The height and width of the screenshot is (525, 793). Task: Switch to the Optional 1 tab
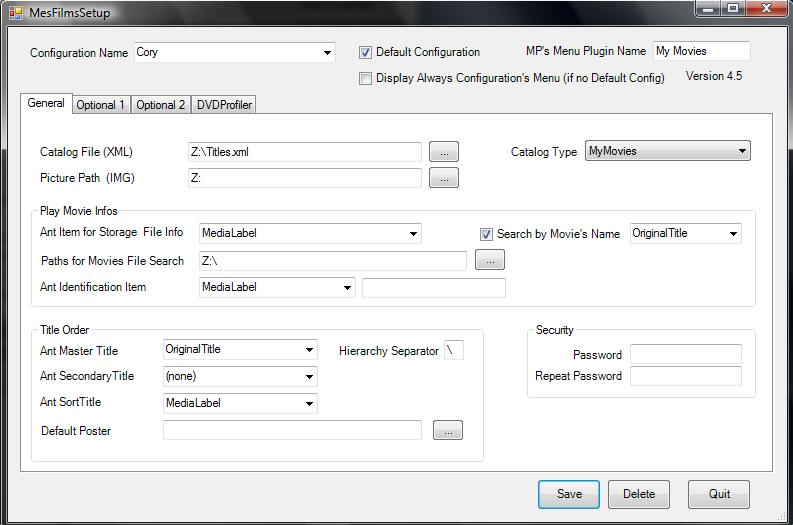(101, 105)
